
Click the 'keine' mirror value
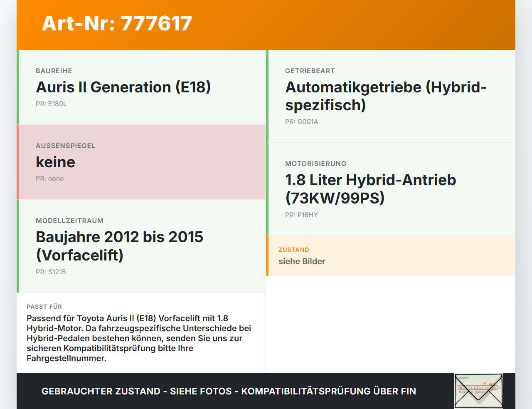(x=56, y=162)
